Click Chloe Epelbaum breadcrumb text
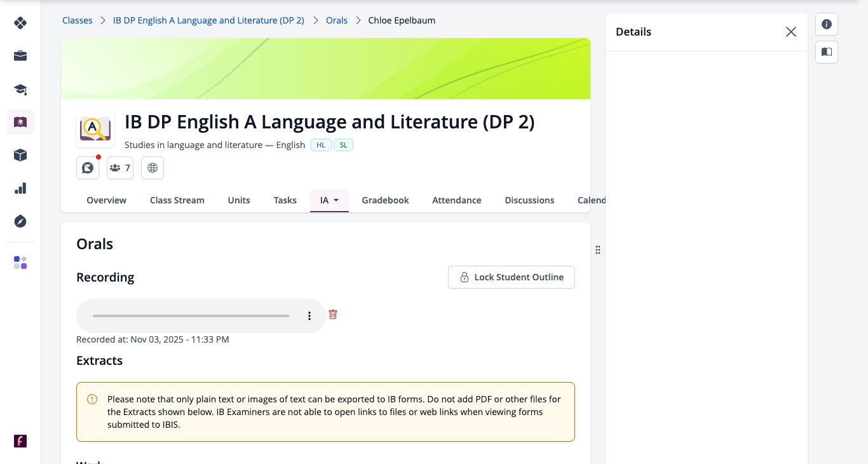 tap(402, 20)
